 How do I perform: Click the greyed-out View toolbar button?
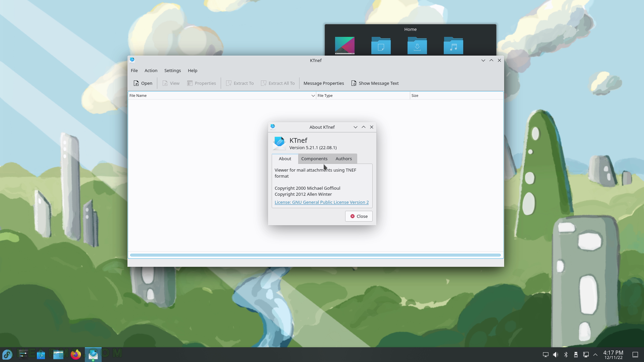tap(171, 83)
